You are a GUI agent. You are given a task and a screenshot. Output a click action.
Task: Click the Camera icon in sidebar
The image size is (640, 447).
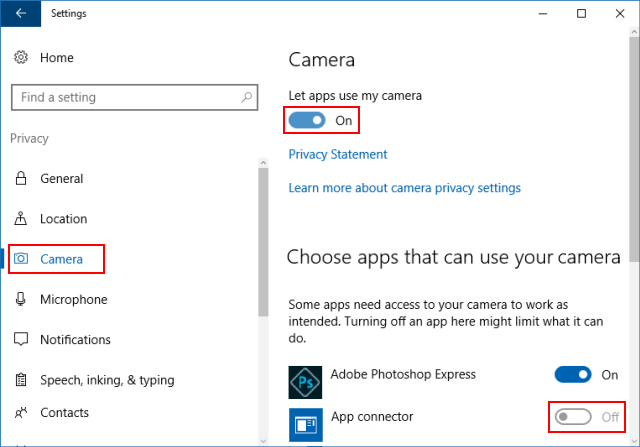tap(21, 260)
